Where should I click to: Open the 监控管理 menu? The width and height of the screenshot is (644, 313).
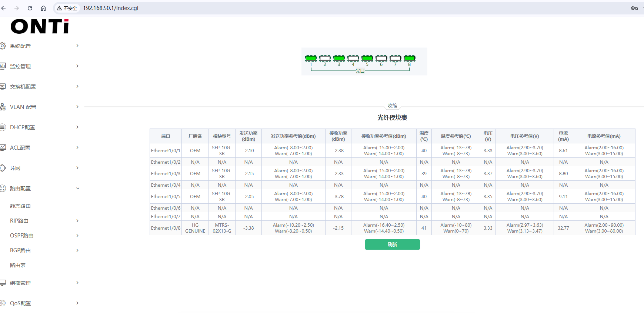(x=20, y=66)
